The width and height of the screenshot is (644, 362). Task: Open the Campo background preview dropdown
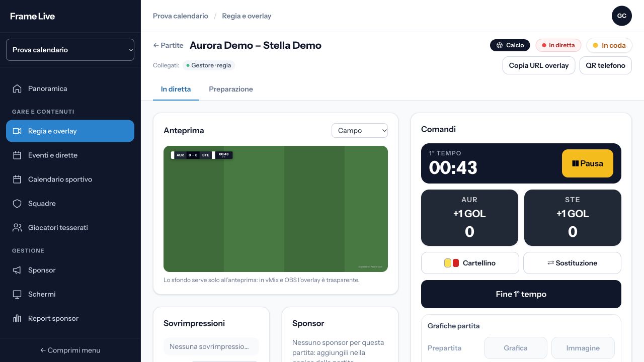[360, 131]
